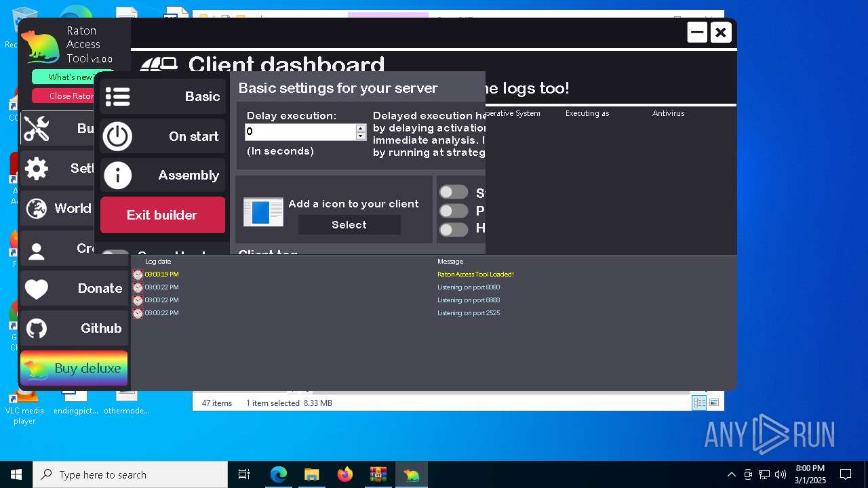Open the network tray icon

[x=764, y=474]
